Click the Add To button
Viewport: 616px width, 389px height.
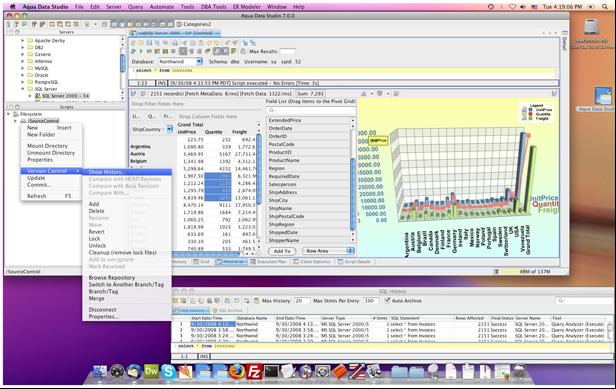282,251
